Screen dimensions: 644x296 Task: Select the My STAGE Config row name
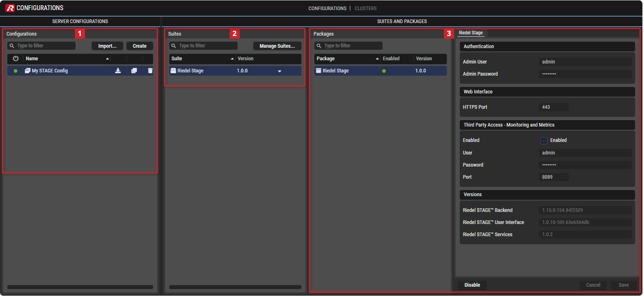click(x=50, y=71)
